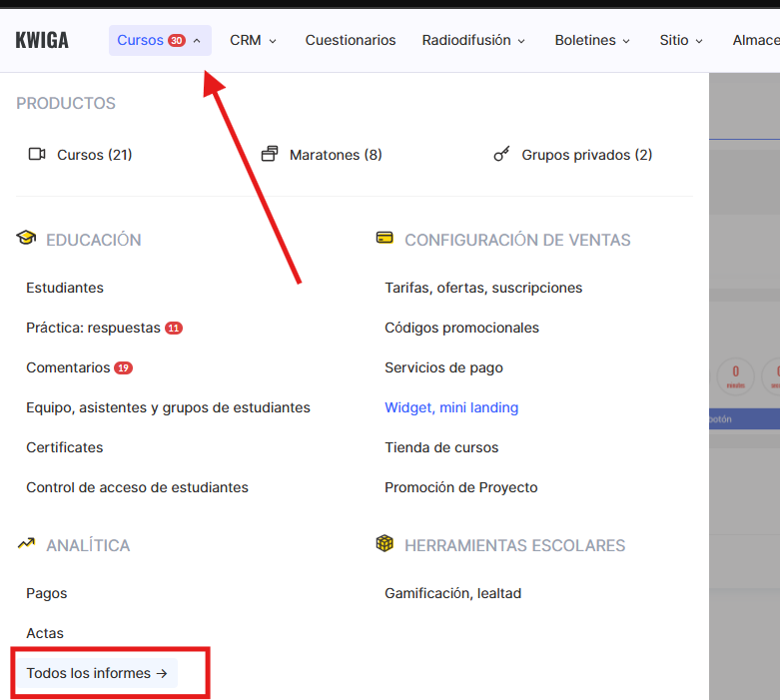Click the key icon for Grupos privados

(x=502, y=155)
